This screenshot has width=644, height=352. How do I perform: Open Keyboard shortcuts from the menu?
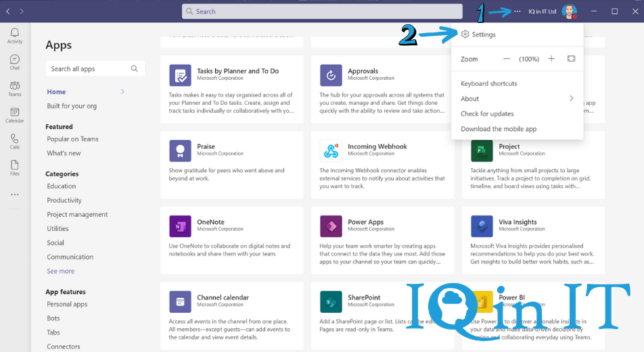click(x=488, y=83)
